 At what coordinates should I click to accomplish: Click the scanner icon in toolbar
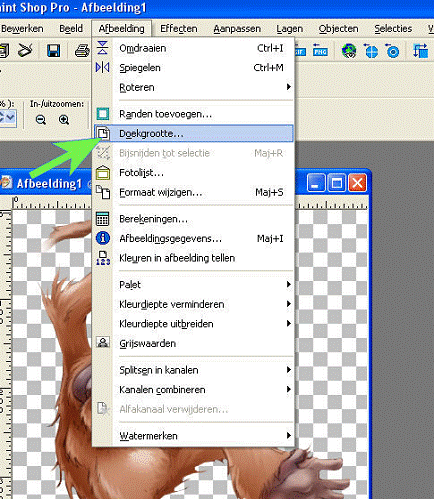click(x=25, y=50)
